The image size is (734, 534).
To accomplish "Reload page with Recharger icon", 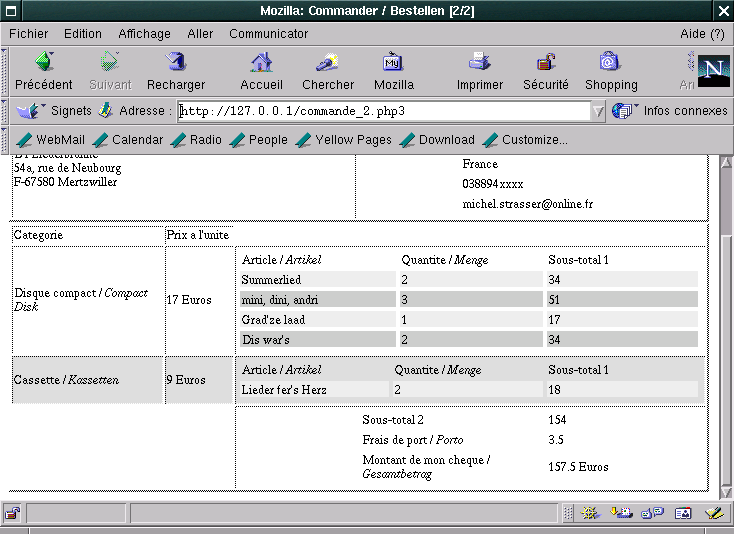I will (176, 63).
